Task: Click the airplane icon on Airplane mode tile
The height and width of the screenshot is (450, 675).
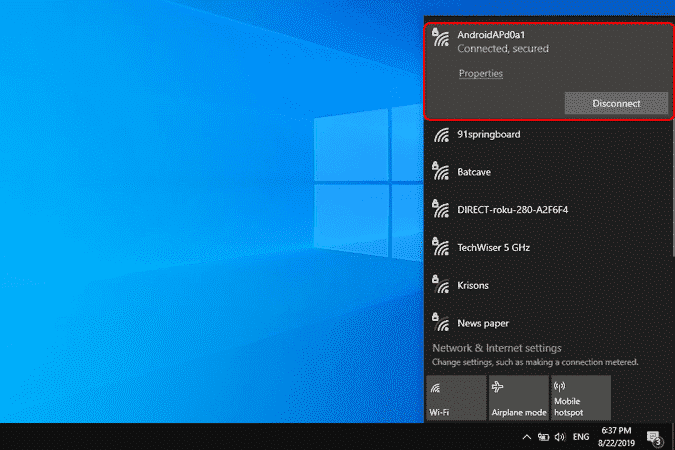Action: click(x=499, y=385)
